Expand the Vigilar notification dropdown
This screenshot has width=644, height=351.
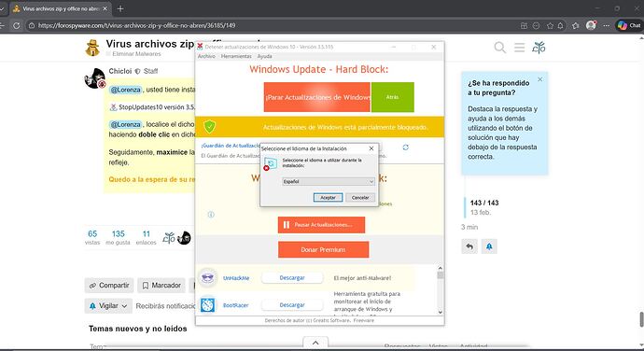tap(108, 306)
